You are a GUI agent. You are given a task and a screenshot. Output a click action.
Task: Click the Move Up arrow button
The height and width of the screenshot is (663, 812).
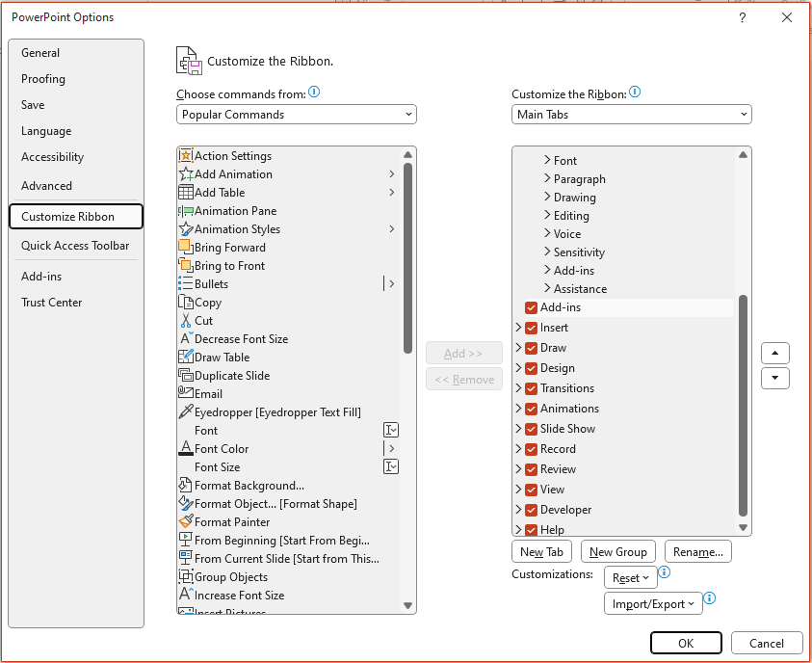point(774,353)
